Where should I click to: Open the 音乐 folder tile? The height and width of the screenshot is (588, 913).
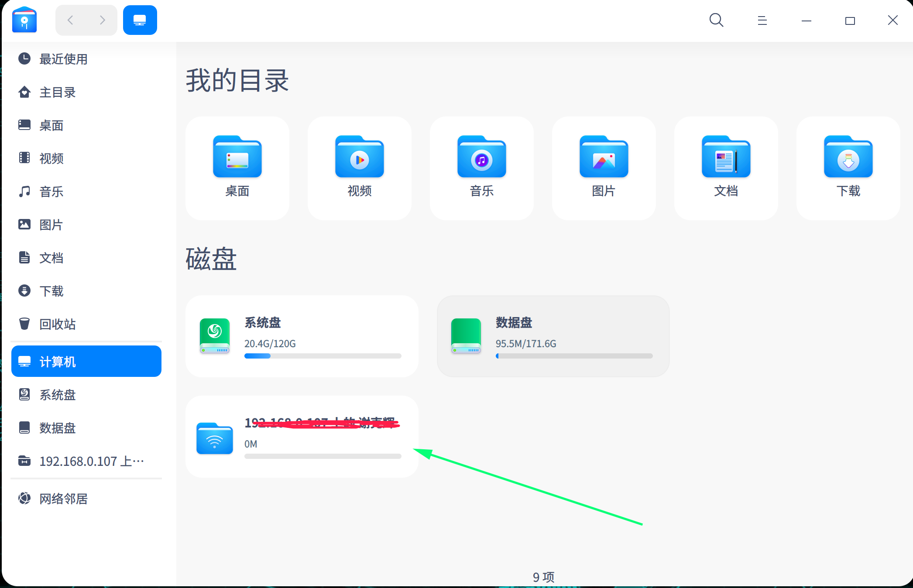click(x=481, y=168)
